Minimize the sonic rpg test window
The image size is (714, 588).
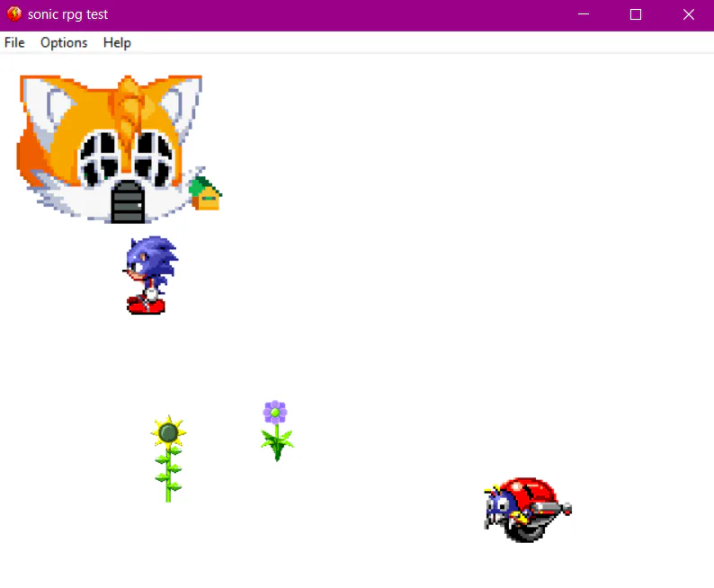pos(584,14)
